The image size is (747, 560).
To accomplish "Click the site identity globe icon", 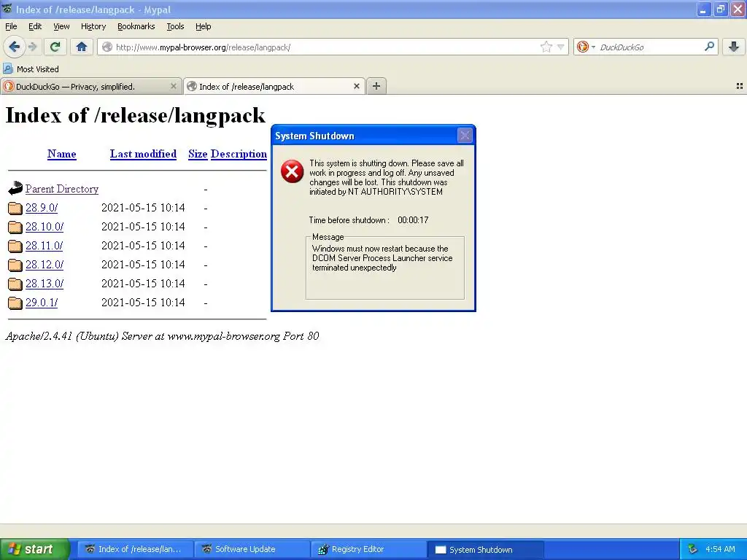I will coord(107,47).
